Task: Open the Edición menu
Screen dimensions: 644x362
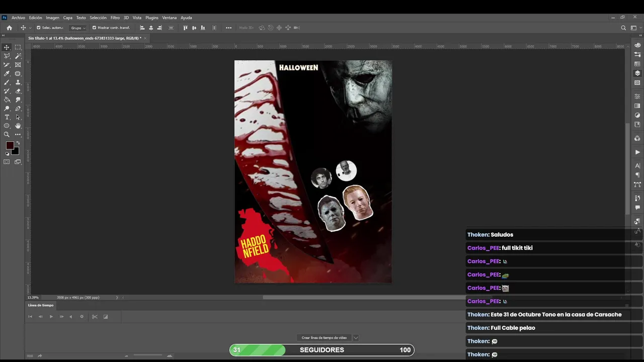Action: coord(35,18)
